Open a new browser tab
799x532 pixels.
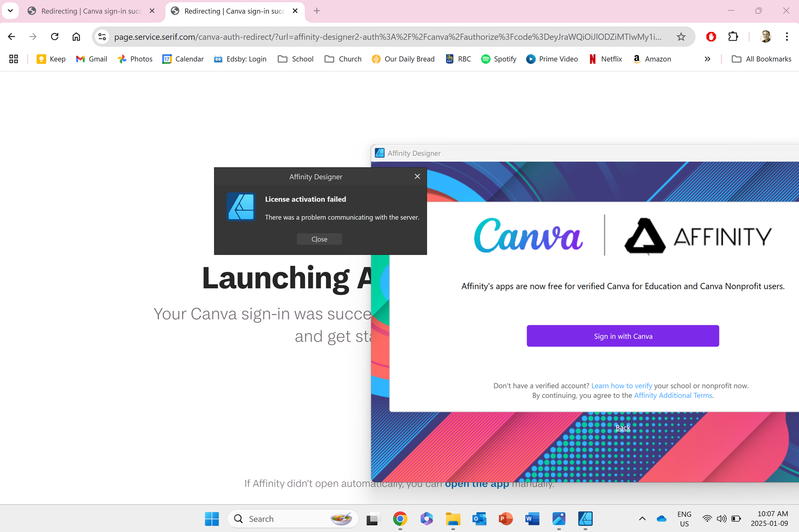click(316, 11)
